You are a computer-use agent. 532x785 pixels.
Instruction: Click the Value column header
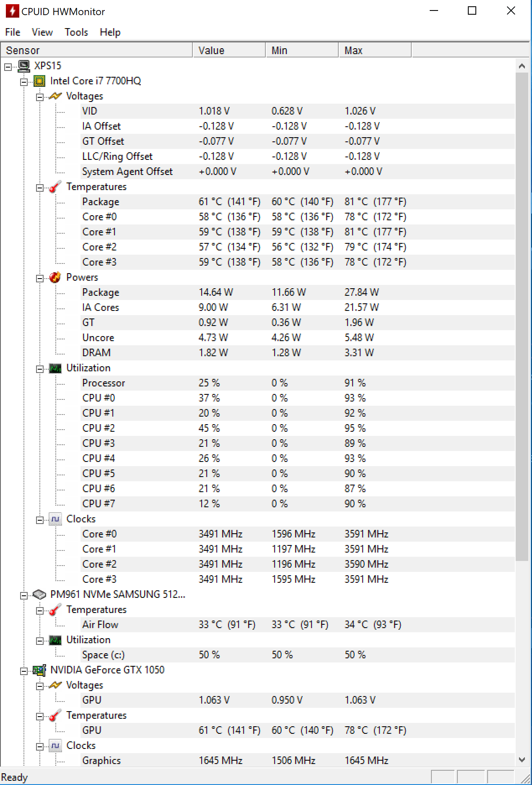229,50
